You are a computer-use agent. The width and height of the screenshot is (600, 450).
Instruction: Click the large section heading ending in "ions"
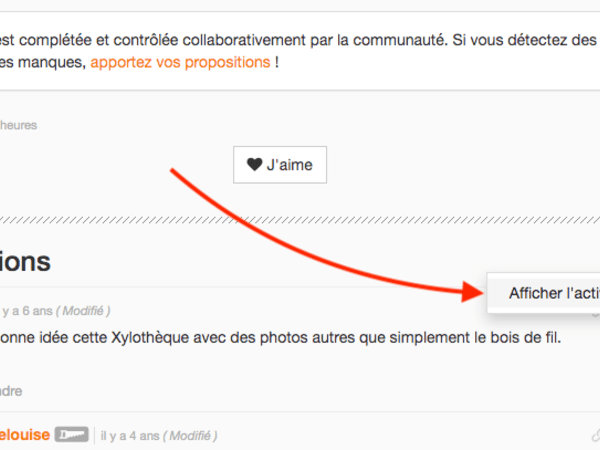pyautogui.click(x=26, y=262)
